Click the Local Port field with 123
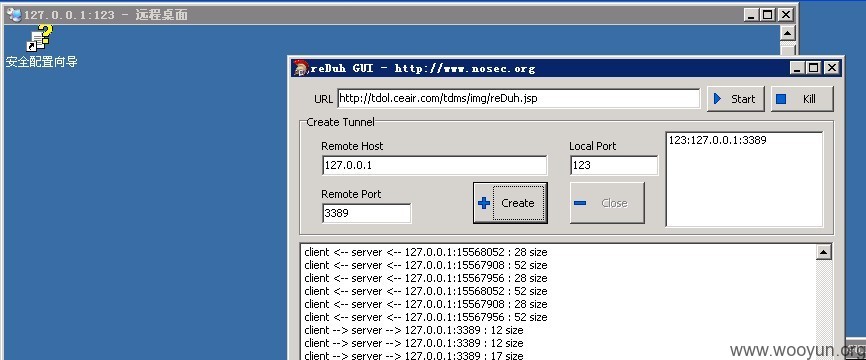 pyautogui.click(x=614, y=165)
